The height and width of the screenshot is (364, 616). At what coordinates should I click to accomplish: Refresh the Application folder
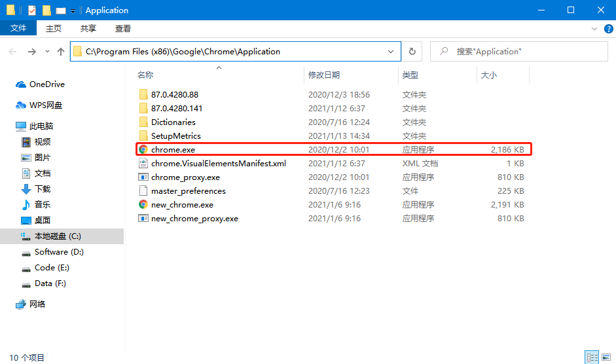pyautogui.click(x=412, y=52)
